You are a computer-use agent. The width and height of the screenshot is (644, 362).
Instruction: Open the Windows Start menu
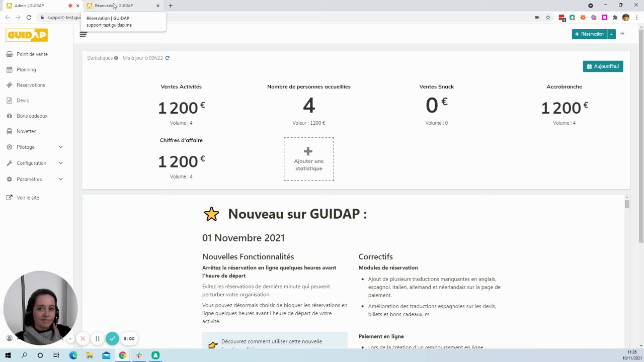click(8, 355)
